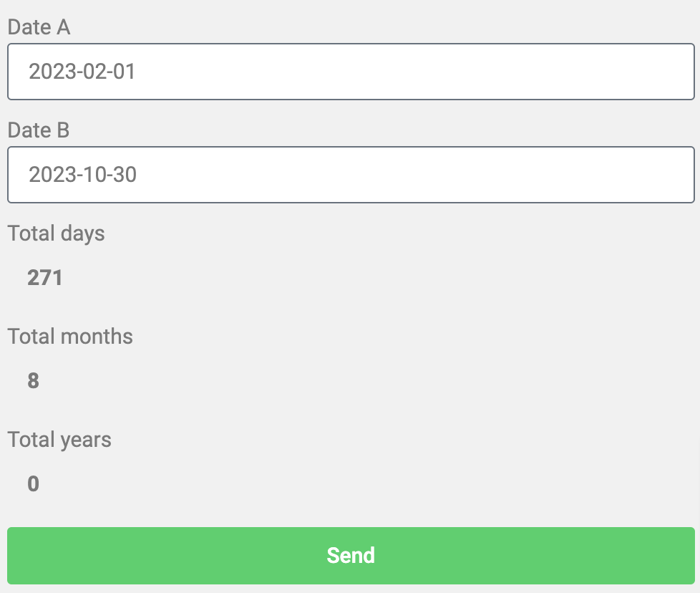This screenshot has width=700, height=593.
Task: Focus the Date B input field
Action: (351, 175)
